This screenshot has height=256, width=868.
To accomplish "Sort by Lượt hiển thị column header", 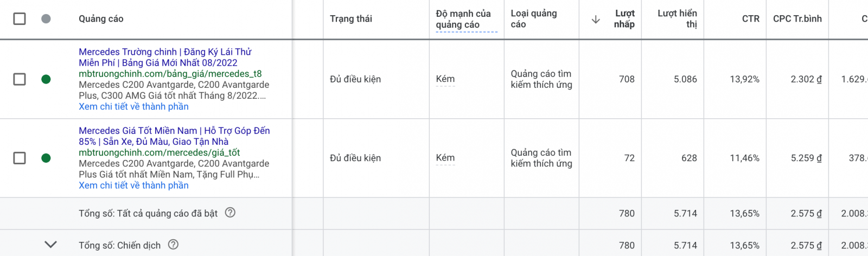I will tap(677, 19).
